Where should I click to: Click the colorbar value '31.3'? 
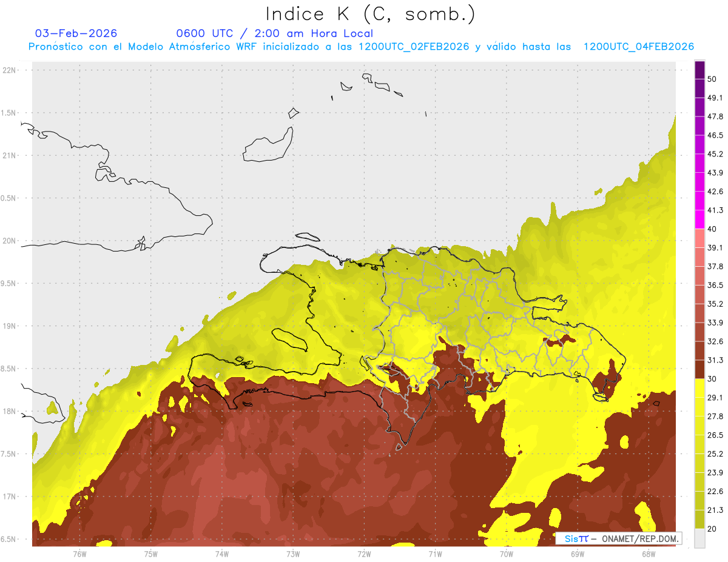715,360
